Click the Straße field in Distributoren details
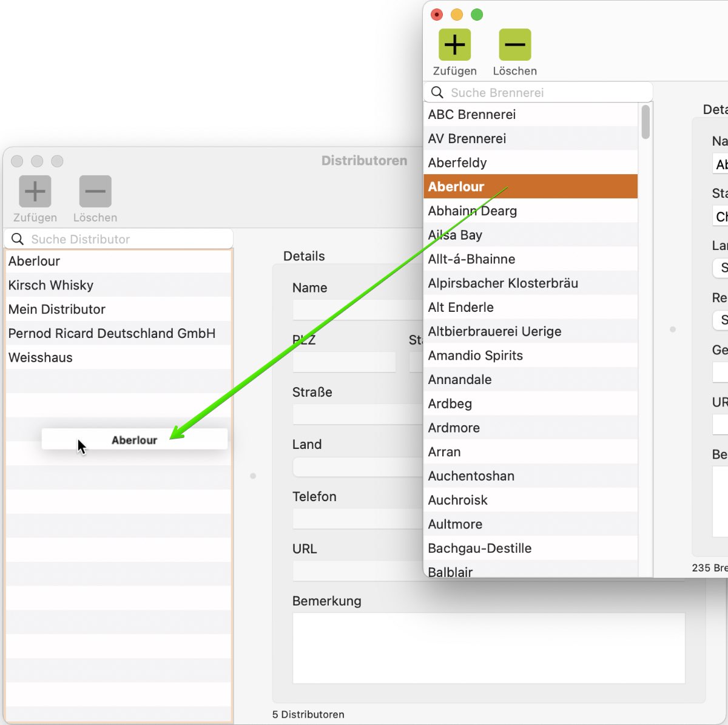 pyautogui.click(x=358, y=414)
